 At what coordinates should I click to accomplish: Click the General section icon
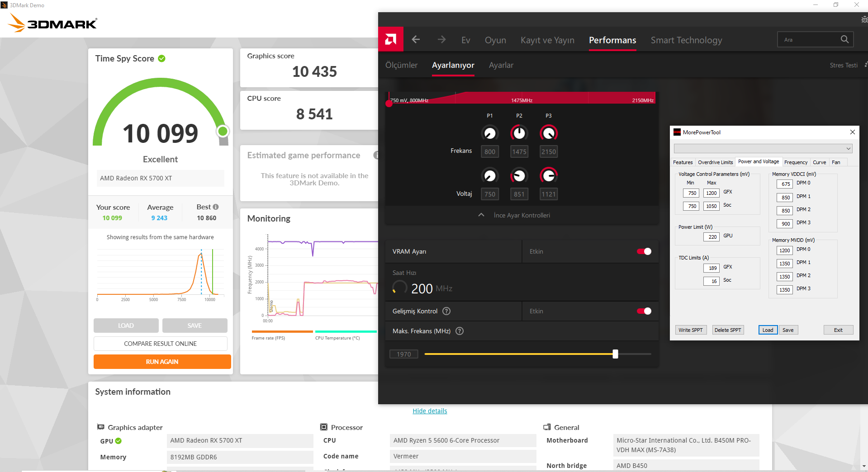(547, 427)
